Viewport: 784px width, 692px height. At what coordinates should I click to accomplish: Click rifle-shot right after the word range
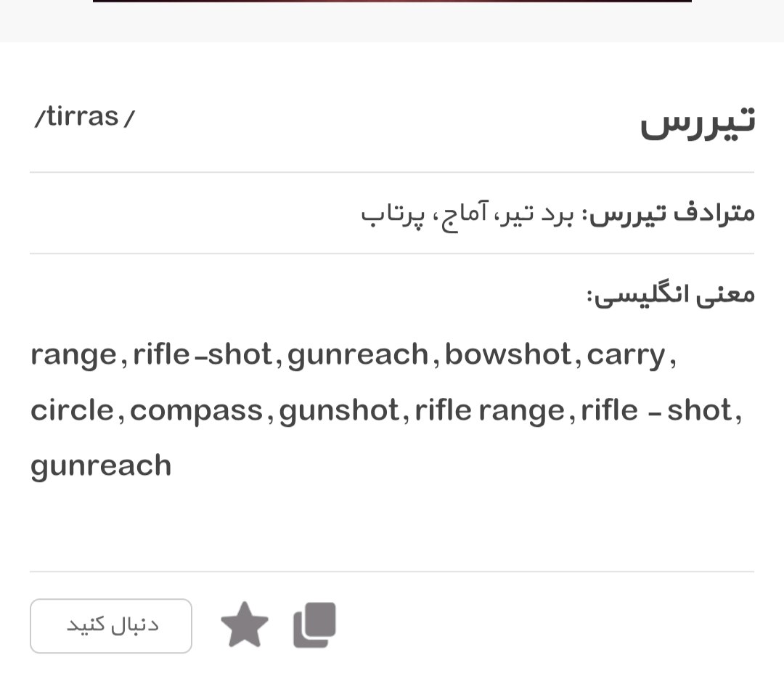coord(203,355)
